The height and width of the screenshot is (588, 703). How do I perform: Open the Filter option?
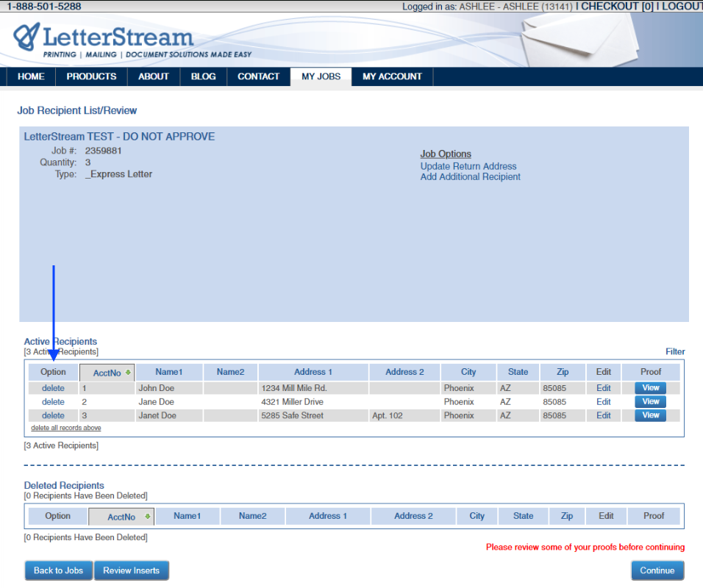675,352
